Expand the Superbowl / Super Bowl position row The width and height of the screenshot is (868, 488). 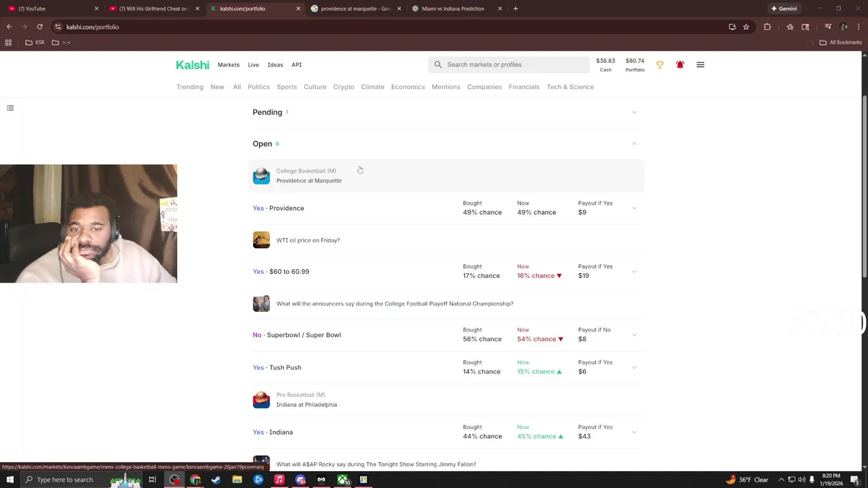pyautogui.click(x=634, y=335)
